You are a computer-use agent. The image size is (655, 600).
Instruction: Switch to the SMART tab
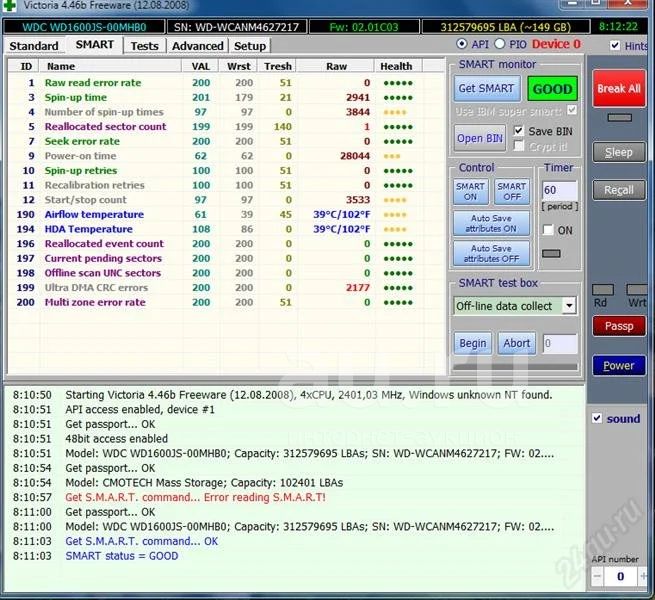(94, 45)
